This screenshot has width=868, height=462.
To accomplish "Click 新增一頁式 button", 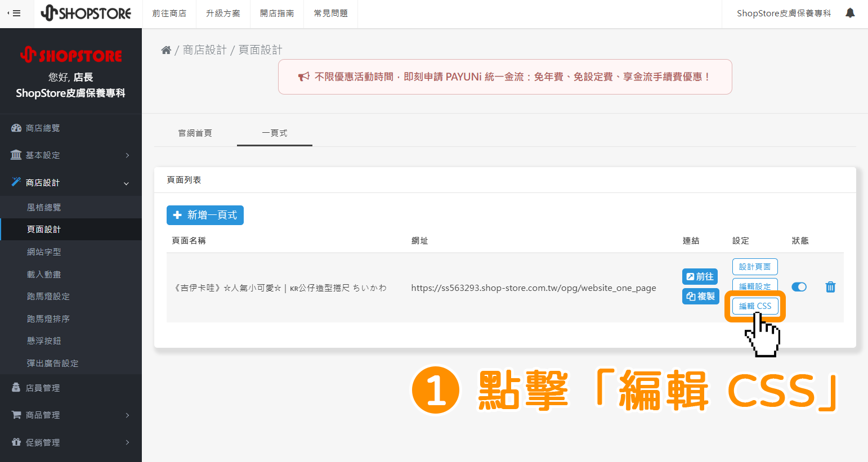I will [205, 215].
